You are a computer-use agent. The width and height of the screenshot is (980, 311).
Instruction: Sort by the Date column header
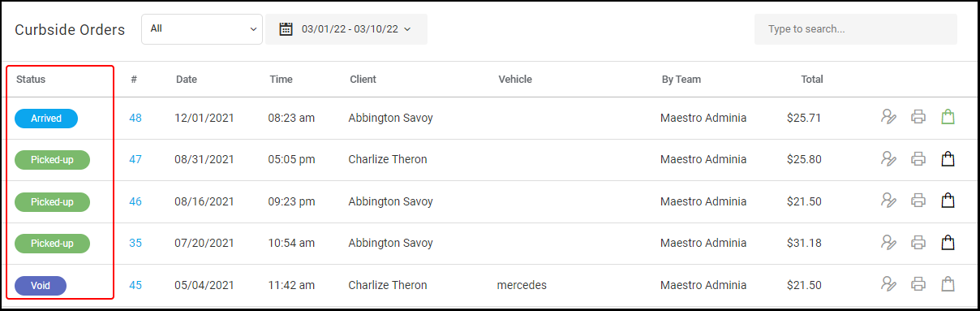(x=187, y=80)
